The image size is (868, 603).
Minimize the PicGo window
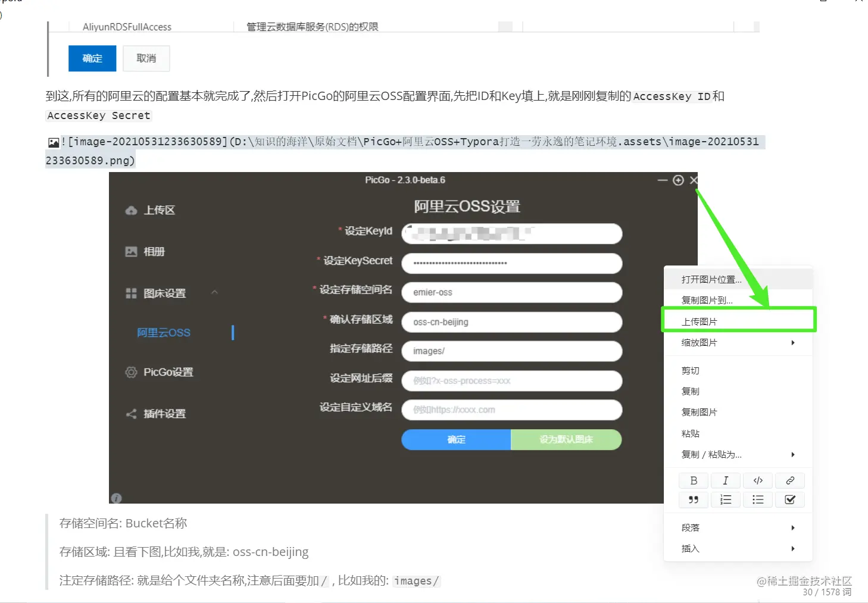[663, 180]
